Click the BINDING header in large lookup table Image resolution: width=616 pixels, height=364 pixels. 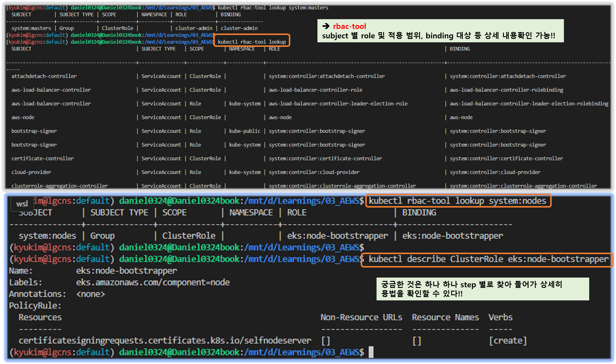[459, 49]
